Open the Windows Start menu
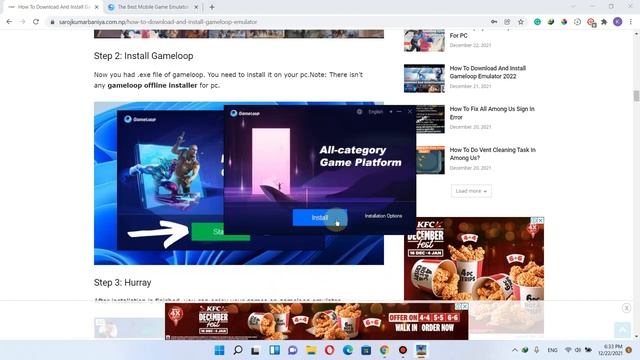The width and height of the screenshot is (640, 360). pos(219,350)
